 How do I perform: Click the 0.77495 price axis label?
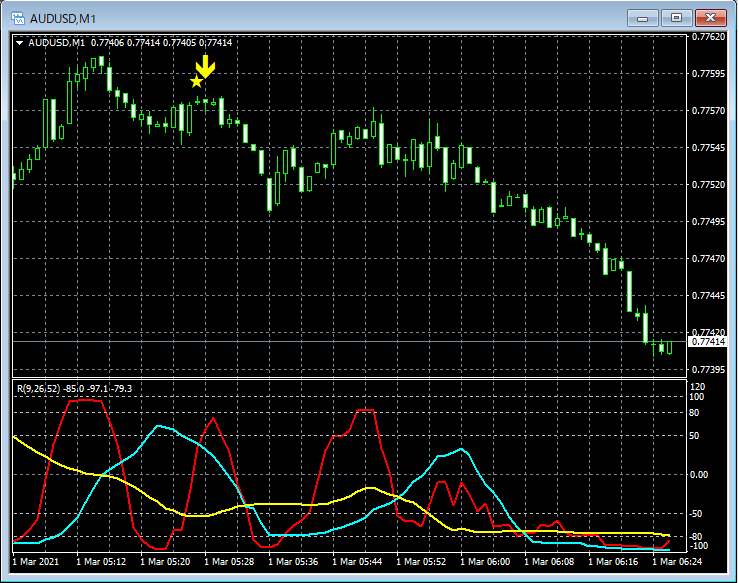coord(708,222)
